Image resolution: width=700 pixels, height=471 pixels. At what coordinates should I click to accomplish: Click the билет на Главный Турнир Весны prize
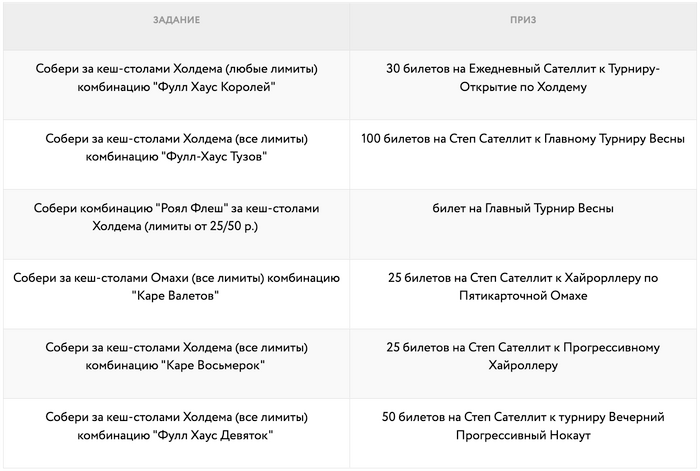pos(524,209)
